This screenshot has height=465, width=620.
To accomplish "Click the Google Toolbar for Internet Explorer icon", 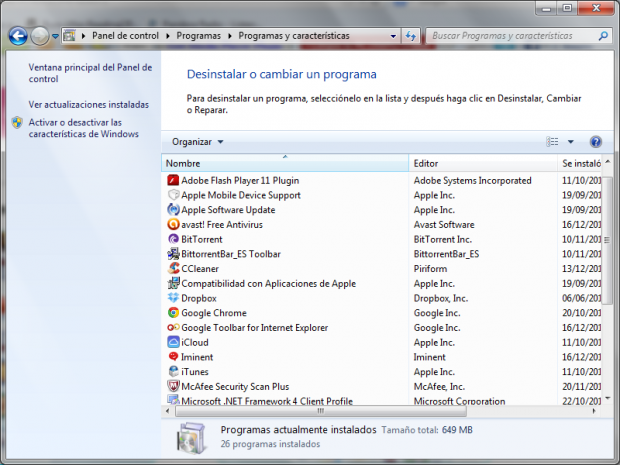I will [x=173, y=327].
